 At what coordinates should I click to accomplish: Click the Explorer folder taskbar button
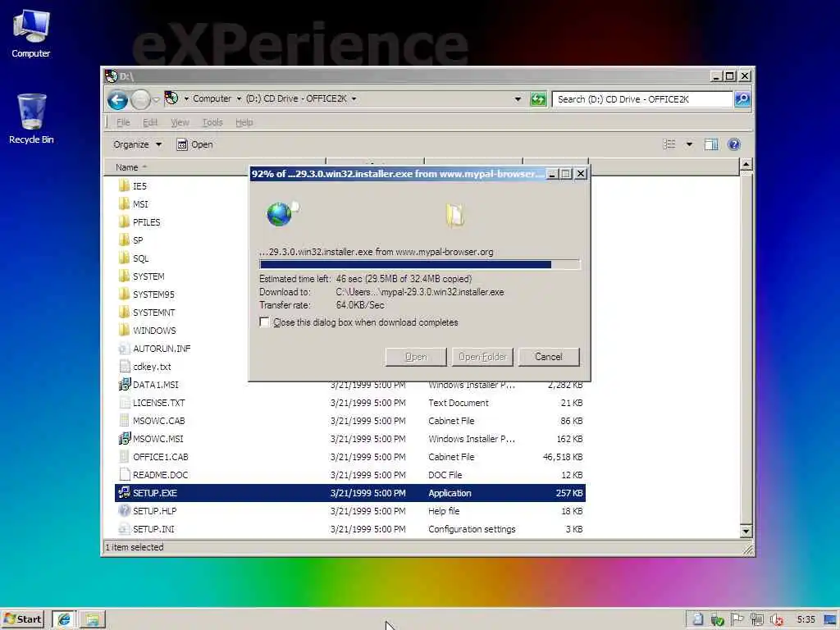tap(93, 619)
